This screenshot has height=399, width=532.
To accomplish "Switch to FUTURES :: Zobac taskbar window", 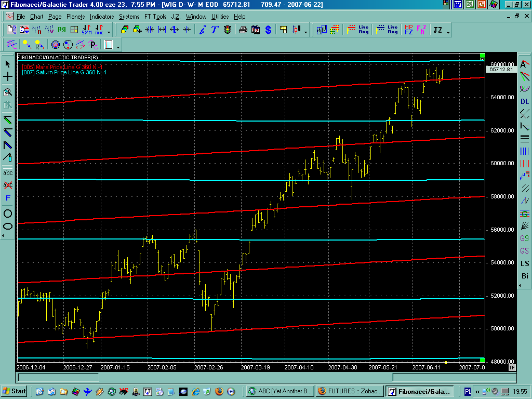I will click(x=350, y=391).
